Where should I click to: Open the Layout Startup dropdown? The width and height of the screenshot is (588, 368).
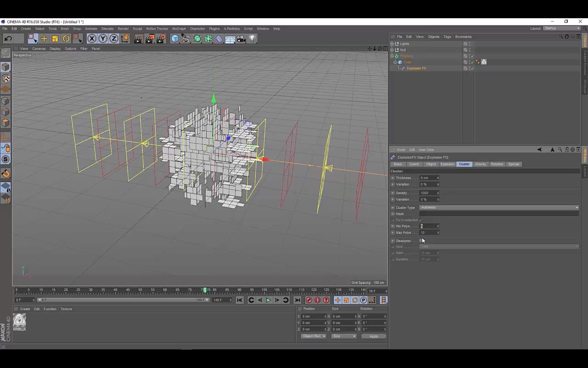coord(562,28)
